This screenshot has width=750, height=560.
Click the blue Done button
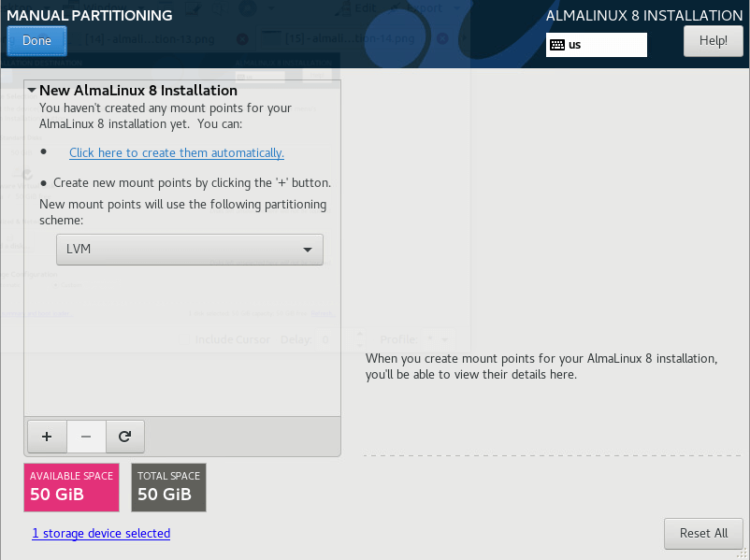point(36,40)
